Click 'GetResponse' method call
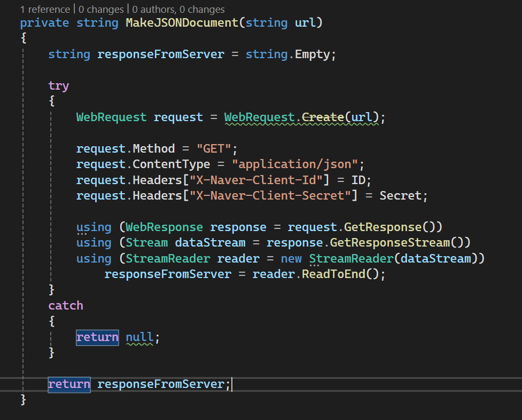 pos(383,227)
